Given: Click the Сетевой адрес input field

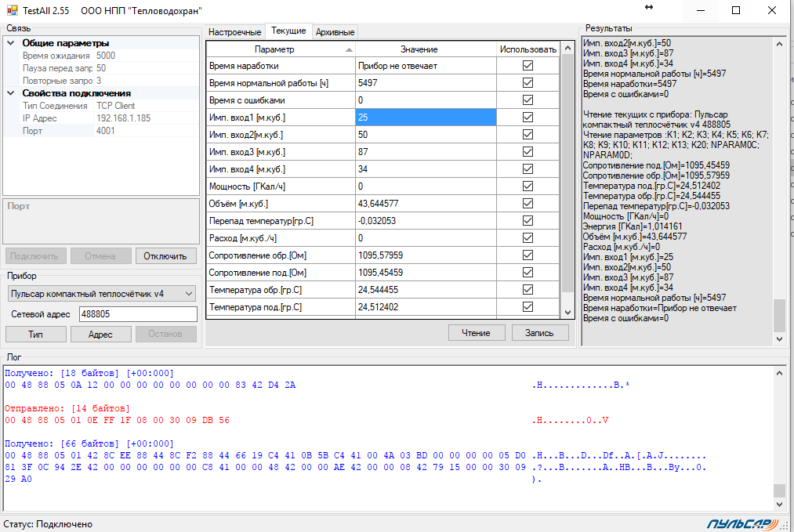Looking at the screenshot, I should tap(138, 314).
